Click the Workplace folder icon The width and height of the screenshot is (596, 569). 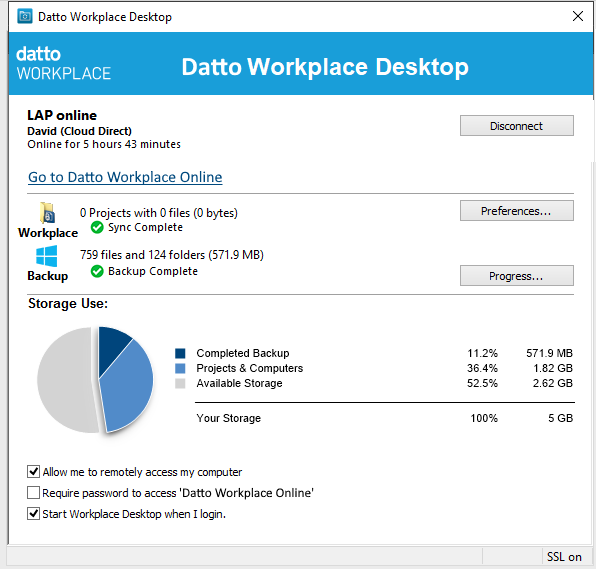[48, 213]
